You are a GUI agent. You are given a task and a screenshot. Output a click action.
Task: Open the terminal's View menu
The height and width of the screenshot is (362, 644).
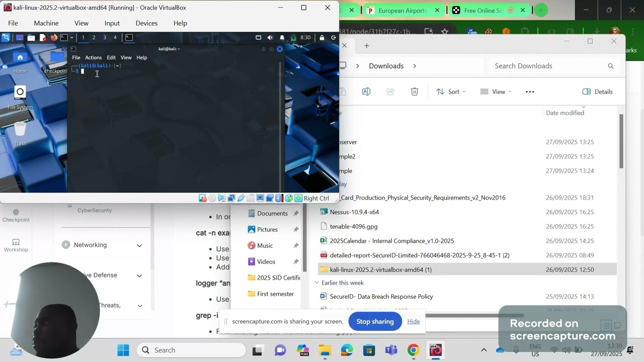pyautogui.click(x=126, y=57)
